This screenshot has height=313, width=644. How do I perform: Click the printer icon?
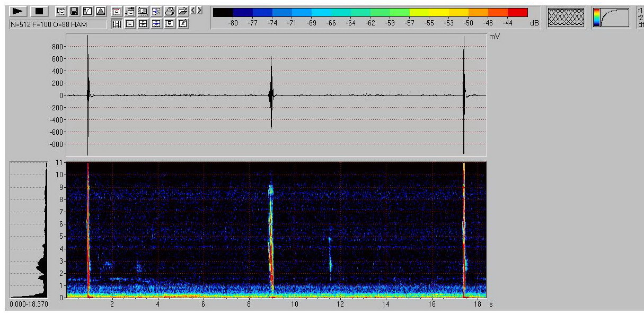[170, 11]
